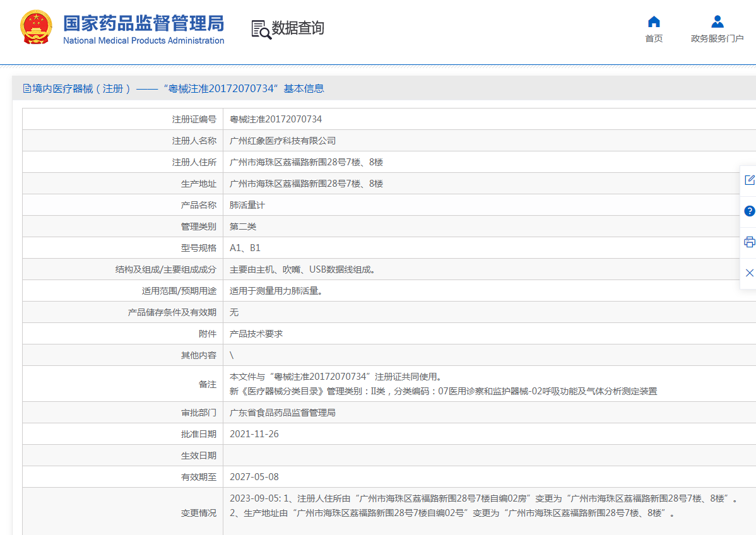Click the empty 生效日期 value cell
The image size is (756, 535).
pos(489,456)
